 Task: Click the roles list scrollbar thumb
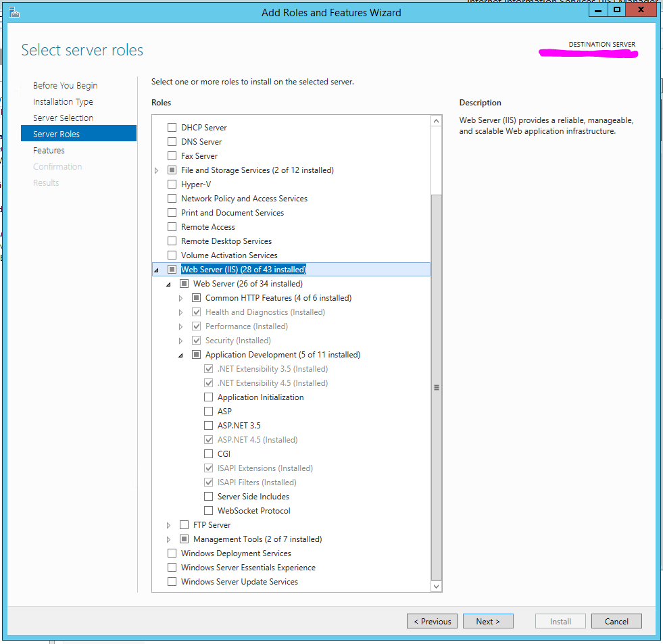click(437, 387)
